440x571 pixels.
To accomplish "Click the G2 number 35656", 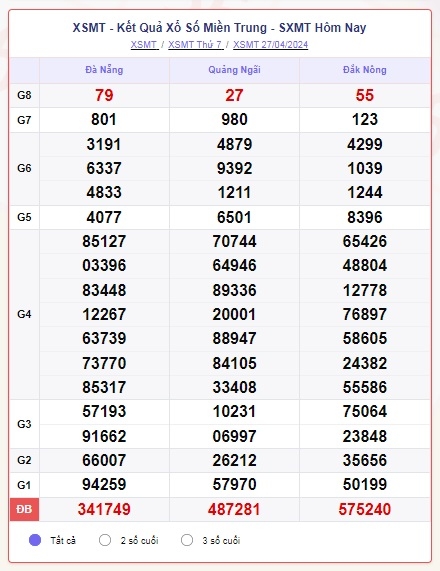I will pos(365,460).
